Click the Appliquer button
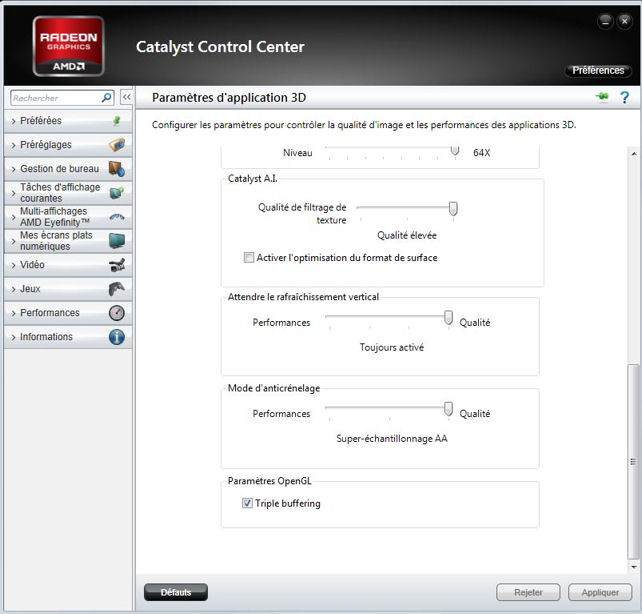This screenshot has height=614, width=642. click(x=600, y=592)
